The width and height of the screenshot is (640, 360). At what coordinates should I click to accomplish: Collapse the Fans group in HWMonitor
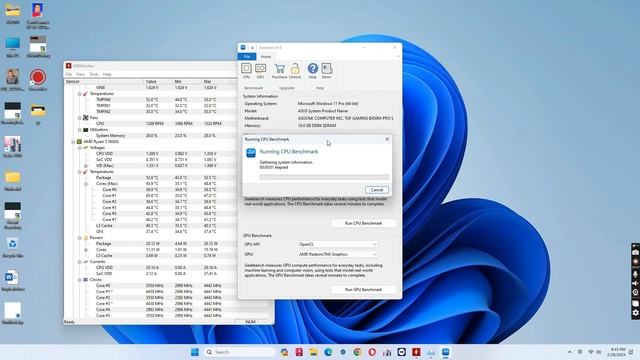pyautogui.click(x=80, y=118)
